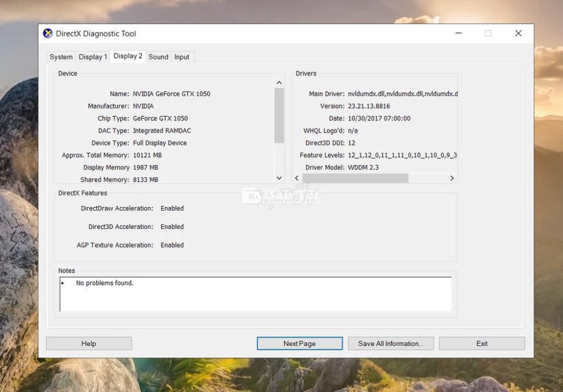The width and height of the screenshot is (563, 392).
Task: Click the Manufacturer value NVIDIA
Action: [x=143, y=106]
